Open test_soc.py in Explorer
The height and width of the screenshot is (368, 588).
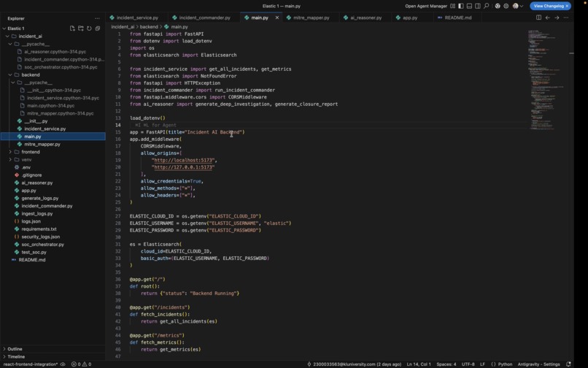pyautogui.click(x=34, y=252)
